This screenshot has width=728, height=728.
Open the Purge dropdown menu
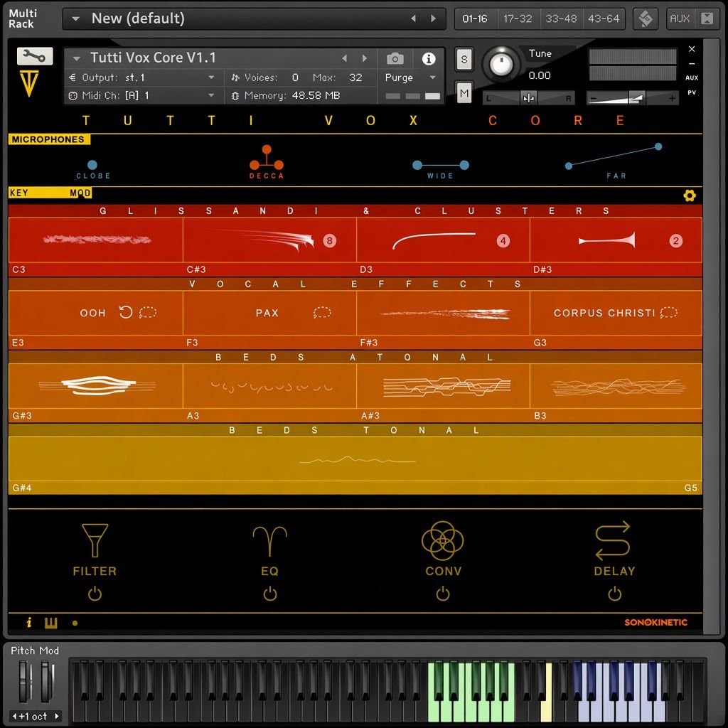pyautogui.click(x=411, y=77)
